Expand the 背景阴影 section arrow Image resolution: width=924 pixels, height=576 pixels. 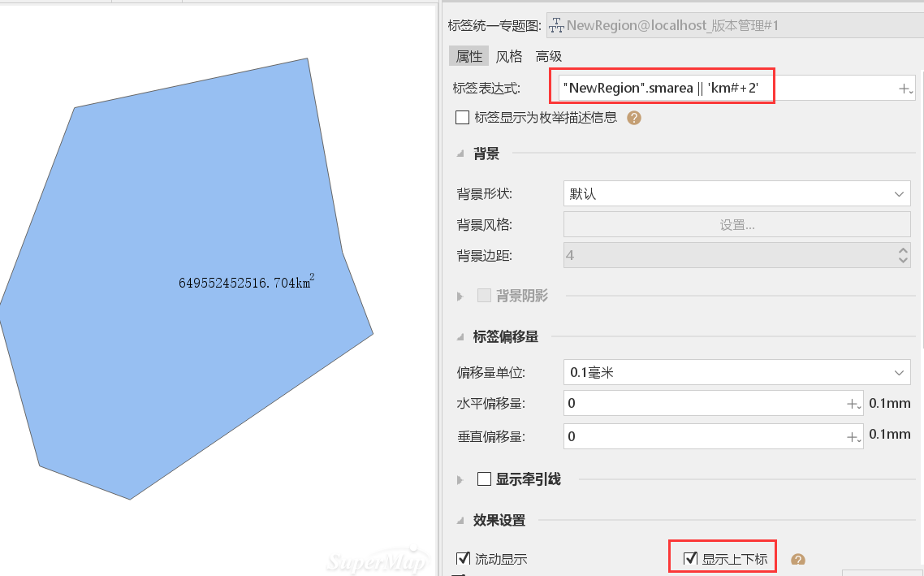tap(460, 296)
